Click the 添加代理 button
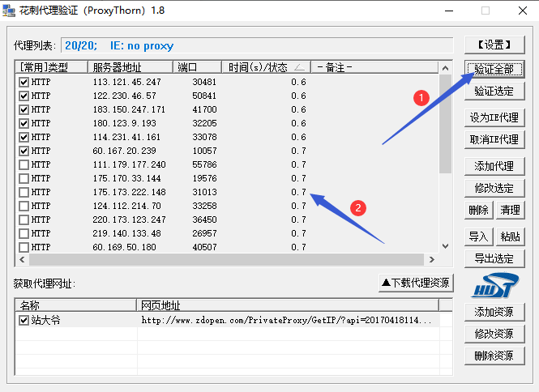The height and width of the screenshot is (392, 539). tap(494, 166)
